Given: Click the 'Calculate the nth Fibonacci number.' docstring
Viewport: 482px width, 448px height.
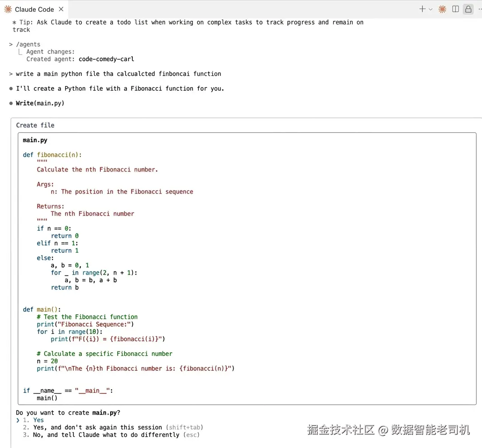Looking at the screenshot, I should pos(97,170).
